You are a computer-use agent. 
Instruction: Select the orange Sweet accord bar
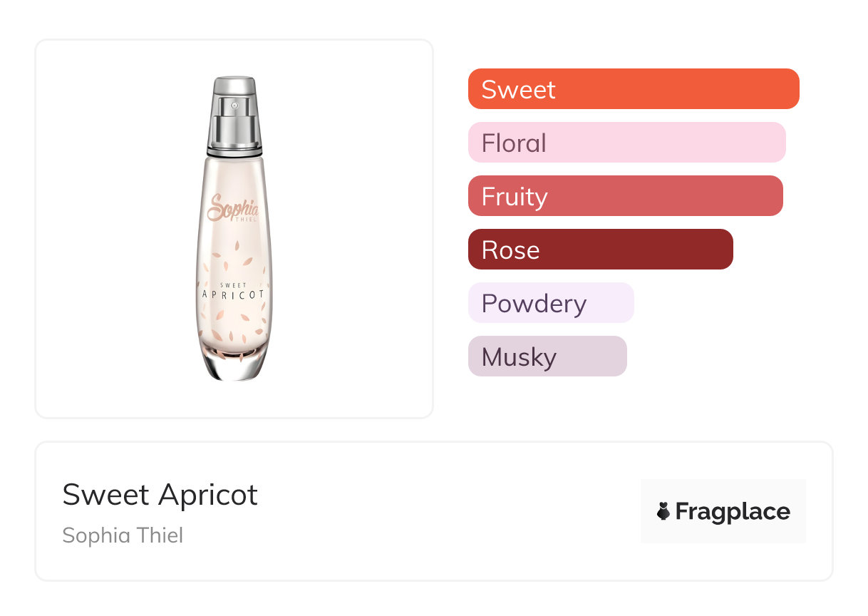point(634,89)
